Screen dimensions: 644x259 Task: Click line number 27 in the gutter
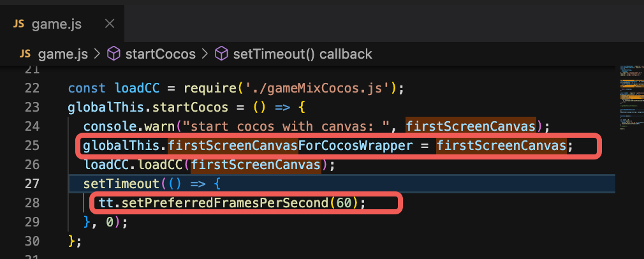tap(32, 184)
